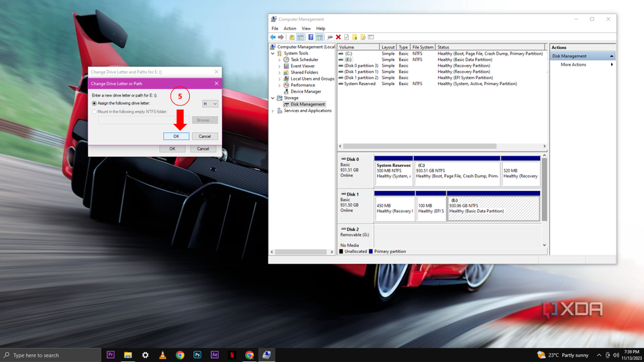Click the folder with magnifier toolbar icon
The image size is (644, 362).
(363, 38)
